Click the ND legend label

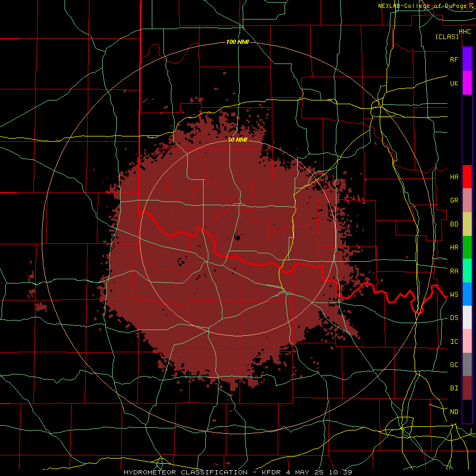point(454,412)
